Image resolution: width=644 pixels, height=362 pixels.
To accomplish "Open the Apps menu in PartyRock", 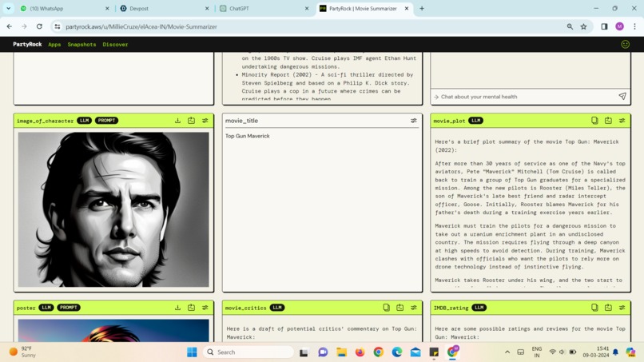I will pos(54,45).
